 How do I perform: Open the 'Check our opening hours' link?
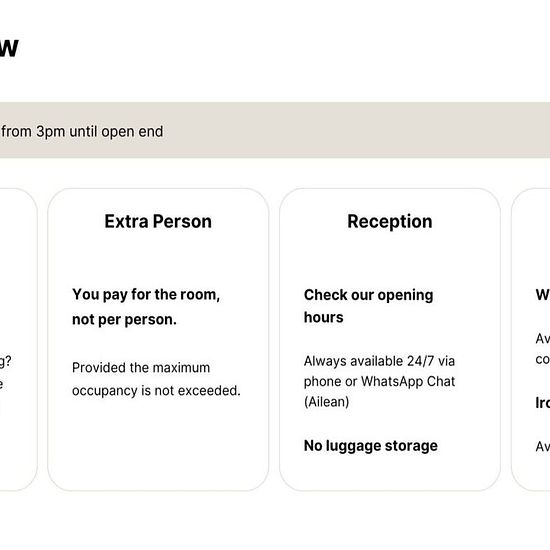point(368,306)
